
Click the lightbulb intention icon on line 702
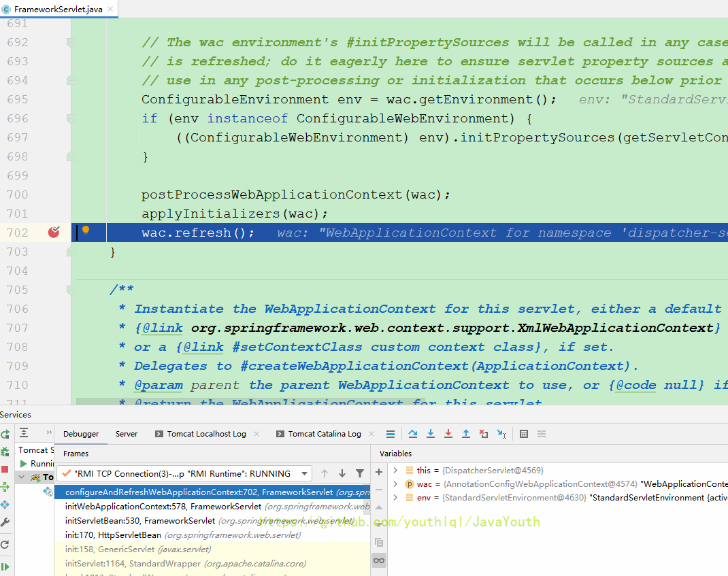[86, 231]
